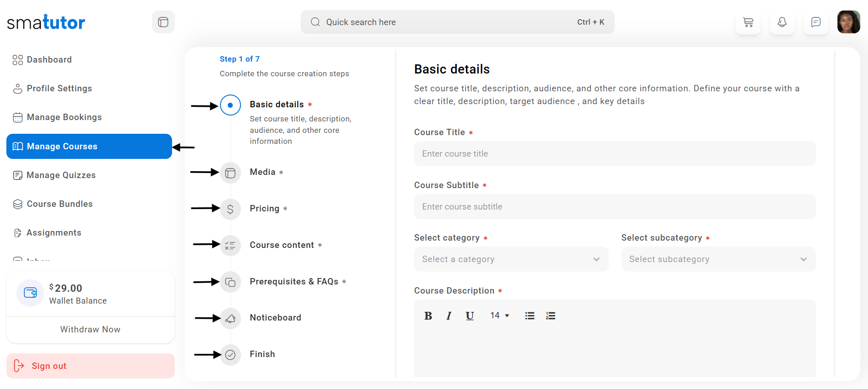Open the font size 14 dropdown
This screenshot has width=868, height=389.
tap(500, 315)
